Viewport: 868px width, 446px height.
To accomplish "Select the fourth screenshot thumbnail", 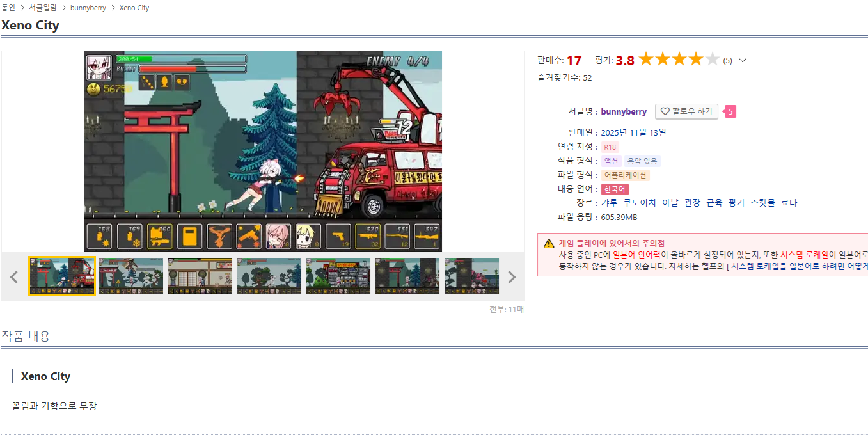I will [269, 276].
